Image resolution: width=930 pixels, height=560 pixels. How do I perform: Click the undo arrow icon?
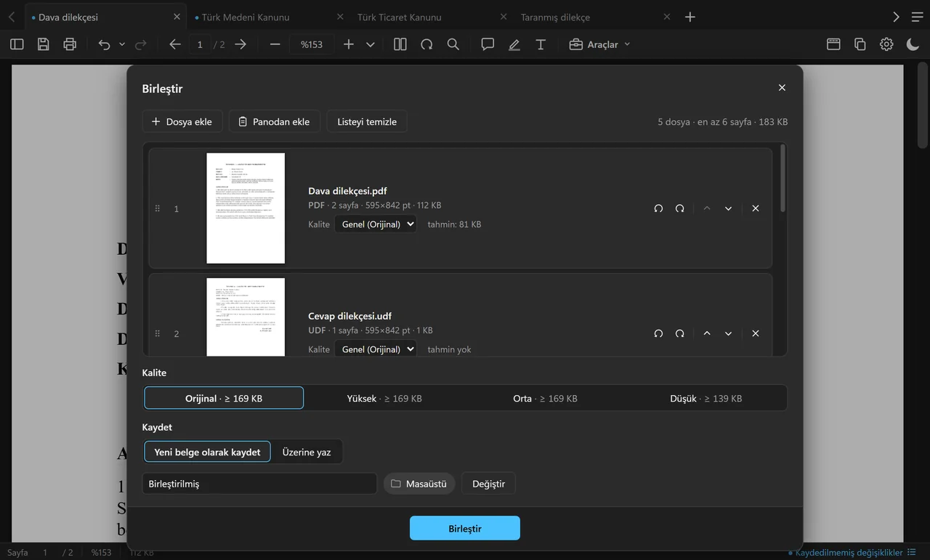(x=105, y=44)
